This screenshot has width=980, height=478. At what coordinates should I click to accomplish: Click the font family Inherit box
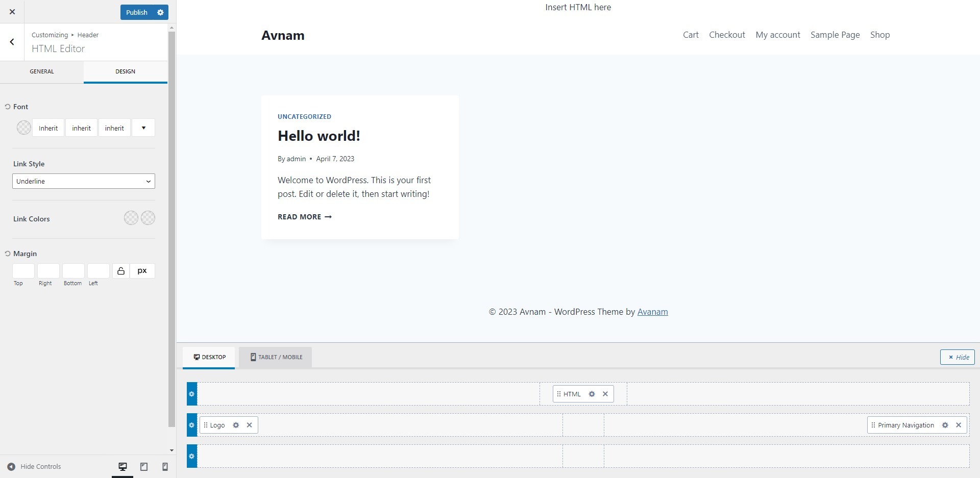point(48,128)
